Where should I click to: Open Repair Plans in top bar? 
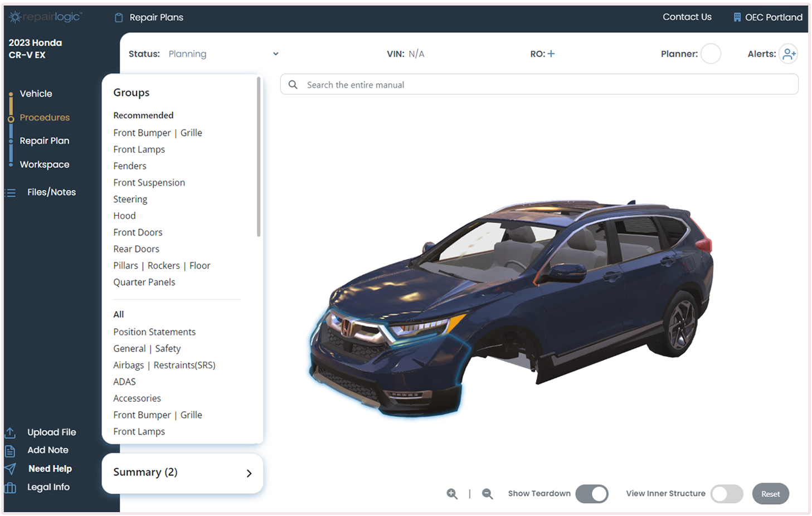pos(156,18)
